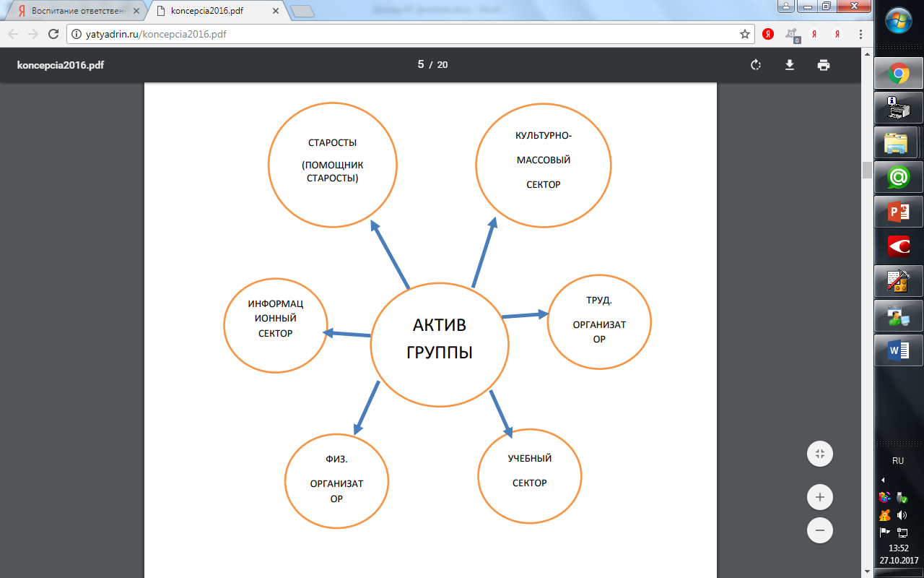The image size is (924, 578).
Task: Open Word from the taskbar
Action: (x=899, y=351)
